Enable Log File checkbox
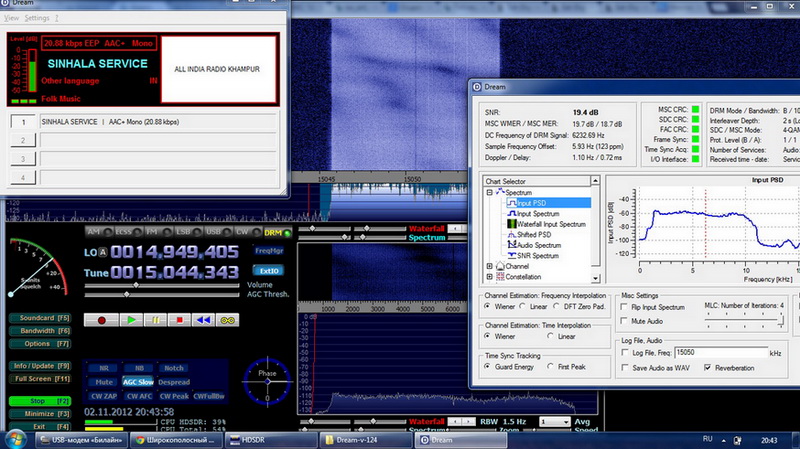800x449 pixels. (625, 353)
